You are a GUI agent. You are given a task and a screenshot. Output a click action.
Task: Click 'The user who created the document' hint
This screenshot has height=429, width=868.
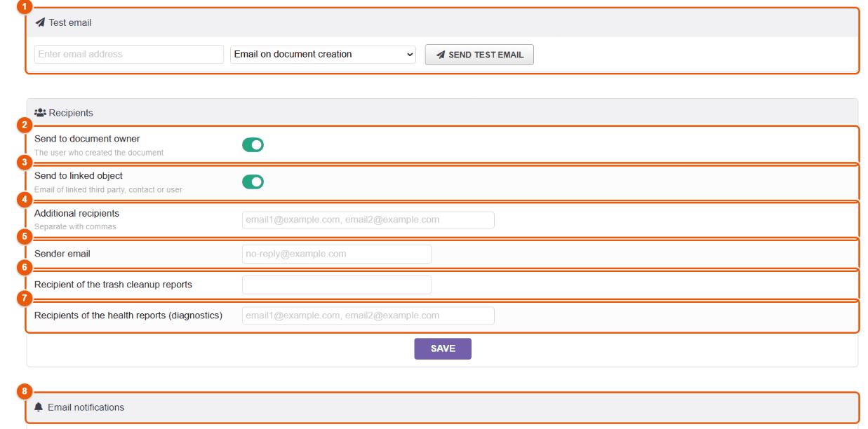point(99,153)
